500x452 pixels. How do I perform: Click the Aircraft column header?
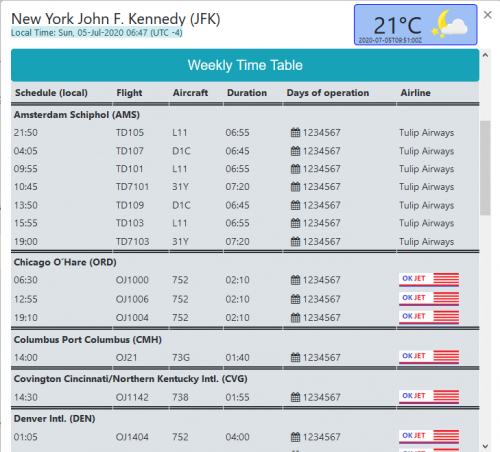tap(190, 93)
